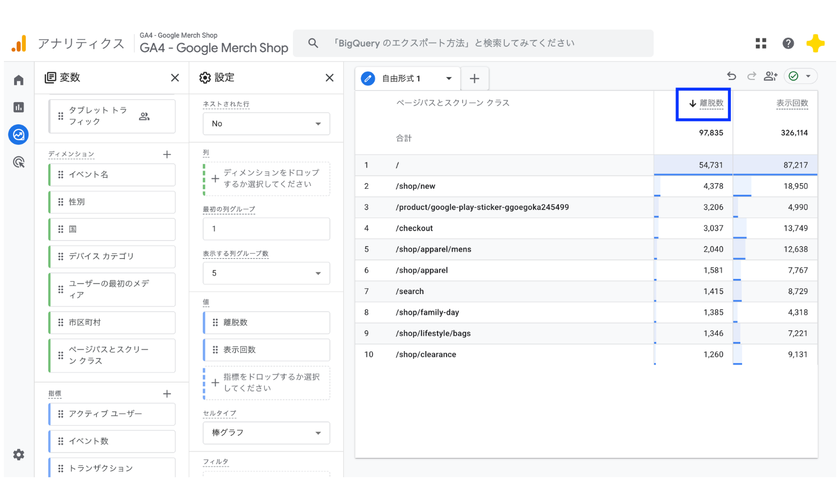840x504 pixels.
Task: Select the イベント名 dimension
Action: pyautogui.click(x=112, y=175)
